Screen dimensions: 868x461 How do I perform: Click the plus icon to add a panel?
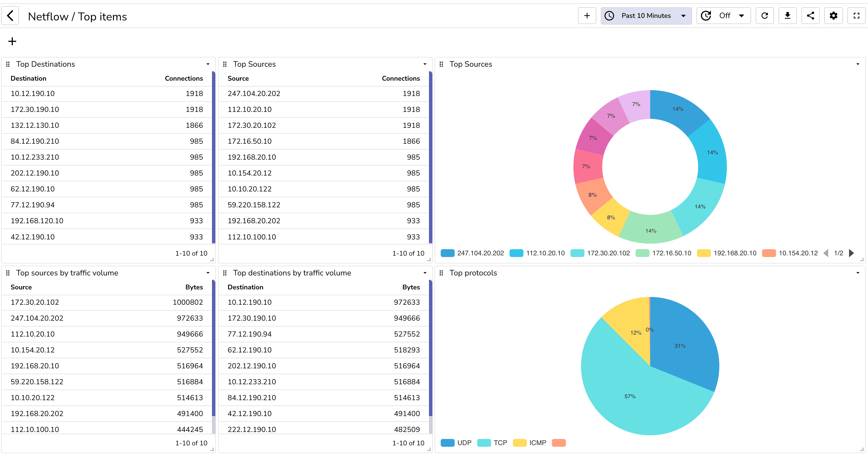click(587, 16)
